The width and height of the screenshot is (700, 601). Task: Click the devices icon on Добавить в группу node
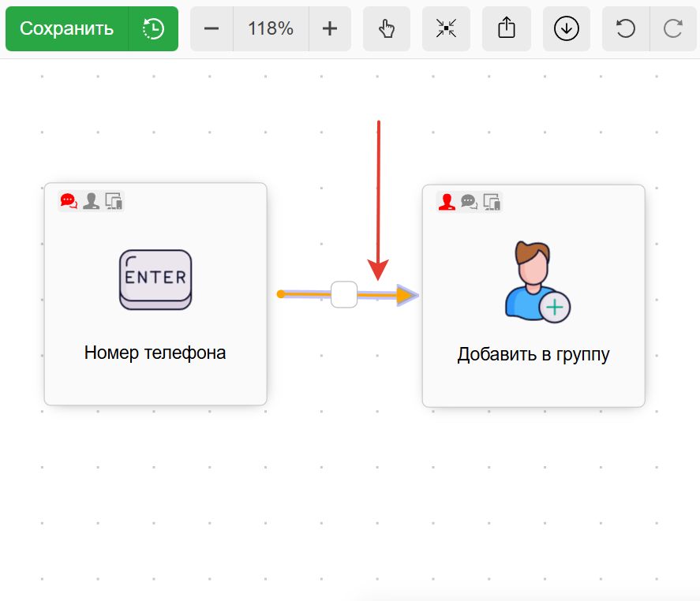[x=492, y=203]
